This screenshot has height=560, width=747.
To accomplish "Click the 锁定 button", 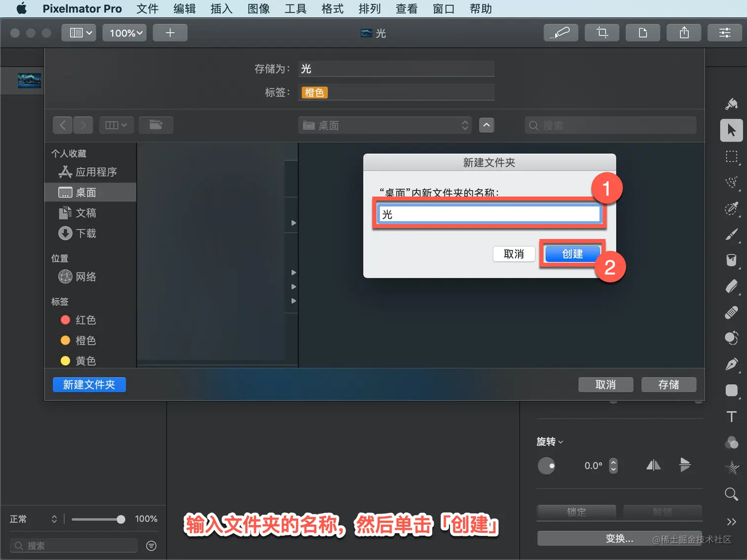I will (x=577, y=512).
